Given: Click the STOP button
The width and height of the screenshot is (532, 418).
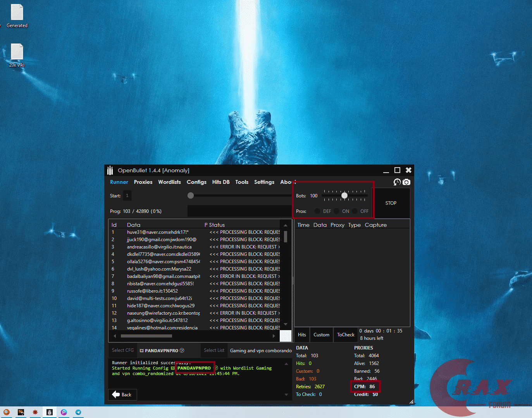Looking at the screenshot, I should click(391, 203).
